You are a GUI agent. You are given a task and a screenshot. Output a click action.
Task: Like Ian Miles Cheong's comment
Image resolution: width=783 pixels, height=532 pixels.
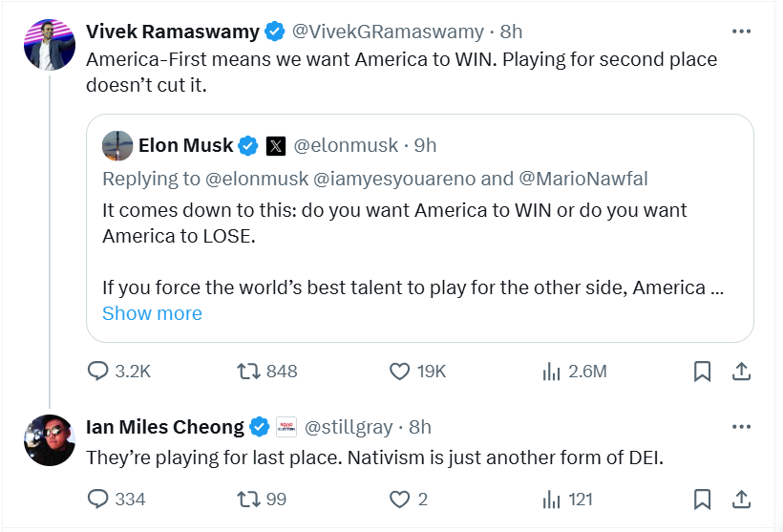(x=399, y=499)
